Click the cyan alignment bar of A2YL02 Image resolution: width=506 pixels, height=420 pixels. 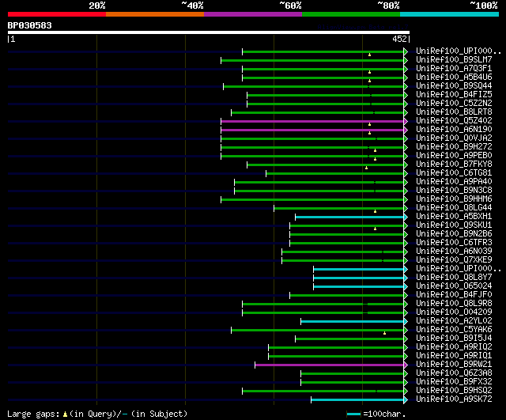coord(353,322)
